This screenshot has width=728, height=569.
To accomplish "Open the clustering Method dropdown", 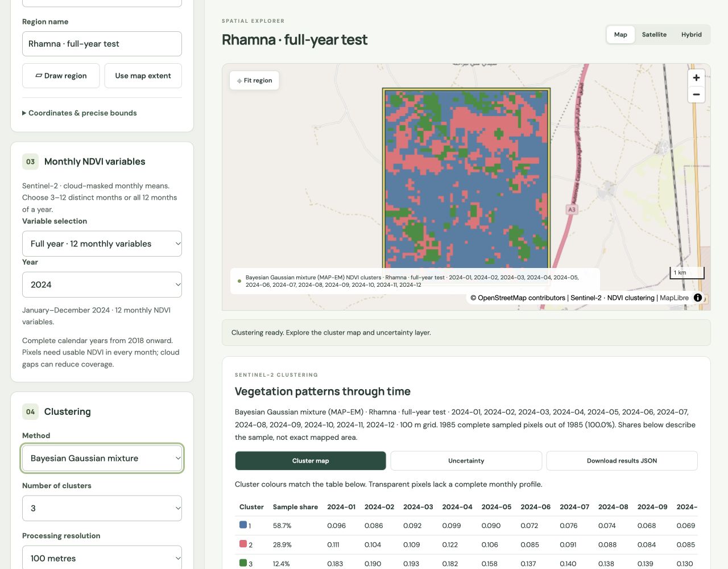I will 102,458.
